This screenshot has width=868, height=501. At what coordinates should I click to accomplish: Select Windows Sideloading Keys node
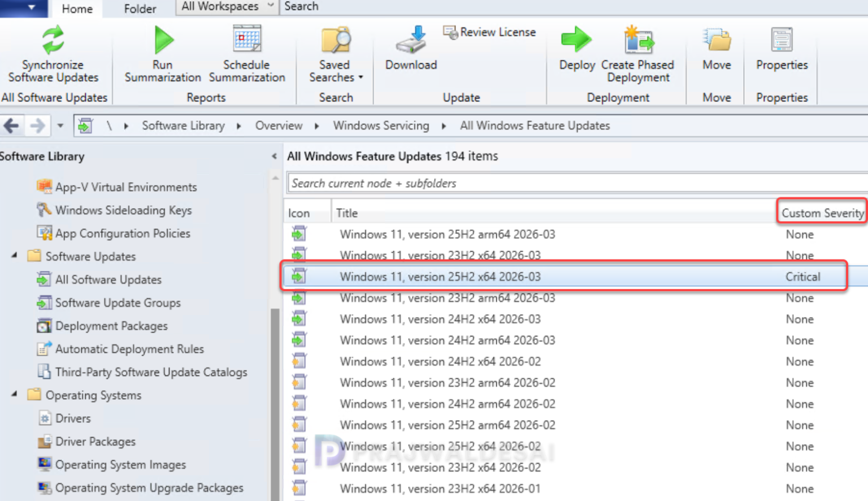point(114,210)
